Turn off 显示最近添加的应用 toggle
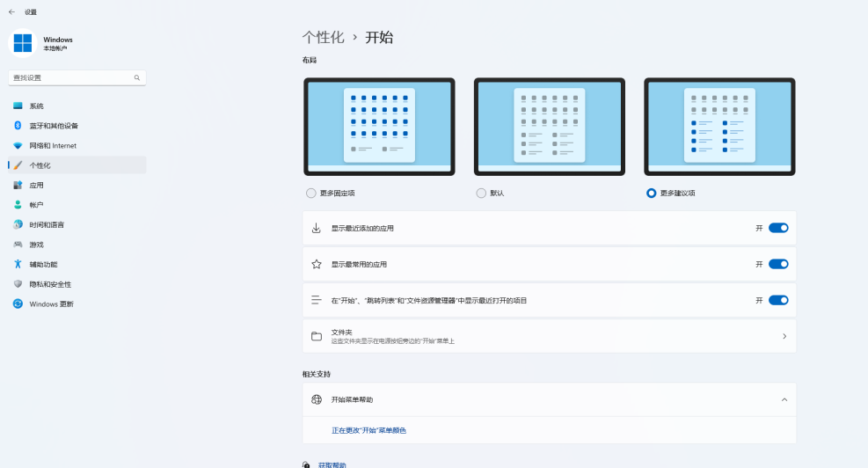The height and width of the screenshot is (468, 868). click(778, 228)
